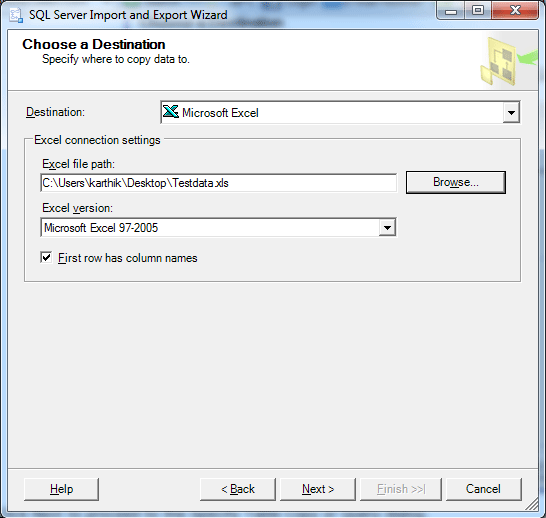
Task: Open the Destination dropdown arrow
Action: click(511, 112)
